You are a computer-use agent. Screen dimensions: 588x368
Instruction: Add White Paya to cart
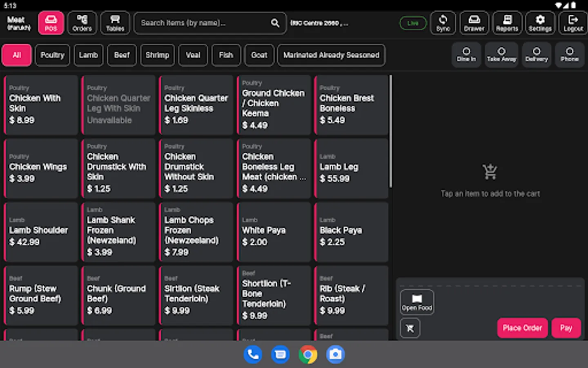click(x=274, y=232)
